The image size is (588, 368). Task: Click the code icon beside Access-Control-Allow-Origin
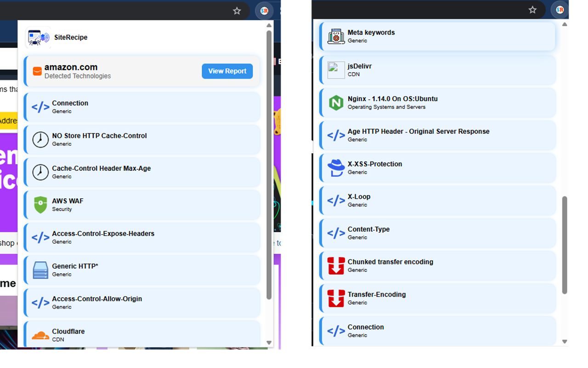coord(40,303)
